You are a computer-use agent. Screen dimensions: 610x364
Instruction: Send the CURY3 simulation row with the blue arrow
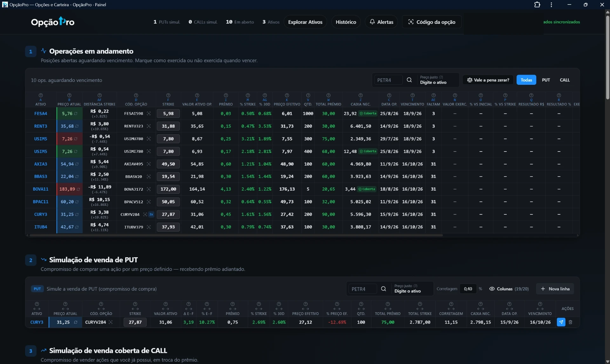pyautogui.click(x=561, y=322)
